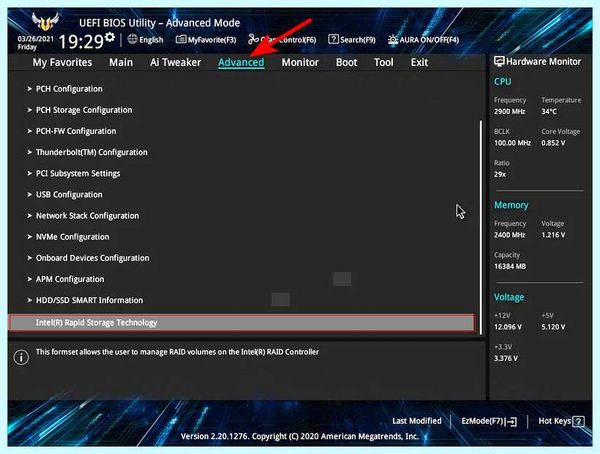
Task: Open Hot Keys help
Action: point(561,421)
